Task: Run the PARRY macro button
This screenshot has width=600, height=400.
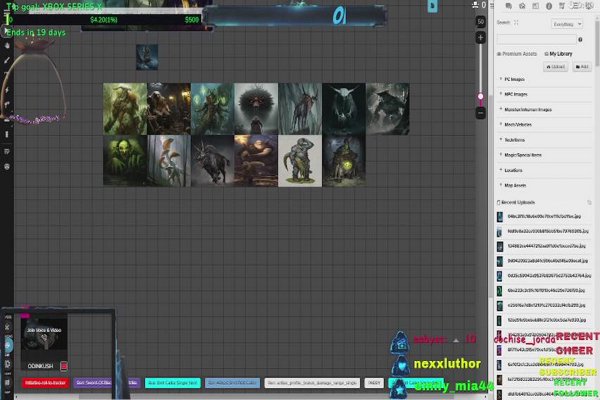Action: 374,383
